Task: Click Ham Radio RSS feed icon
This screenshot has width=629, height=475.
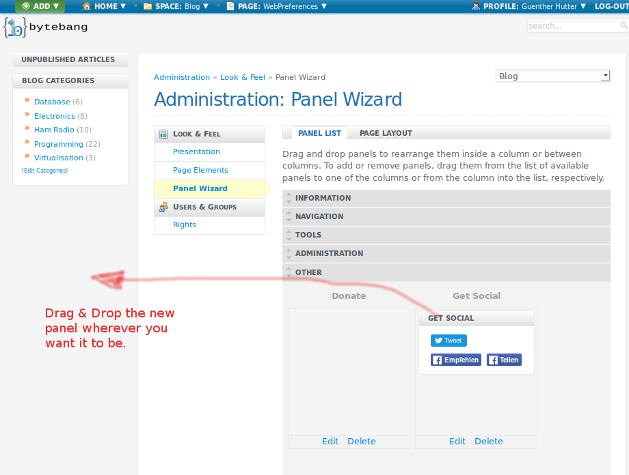Action: pos(27,128)
